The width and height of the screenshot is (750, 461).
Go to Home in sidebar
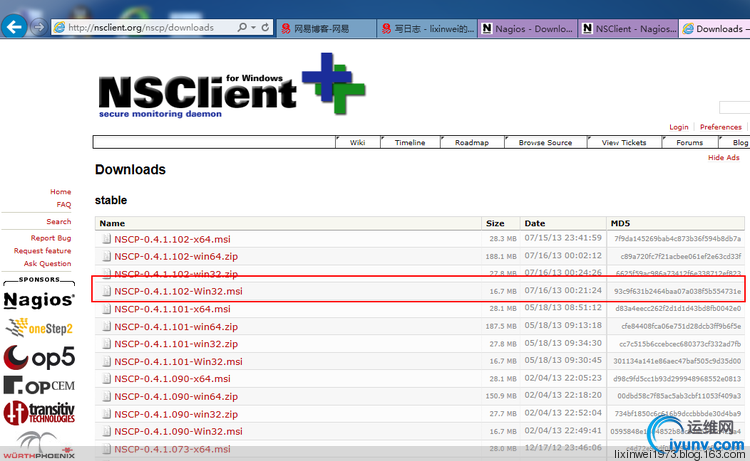point(61,191)
